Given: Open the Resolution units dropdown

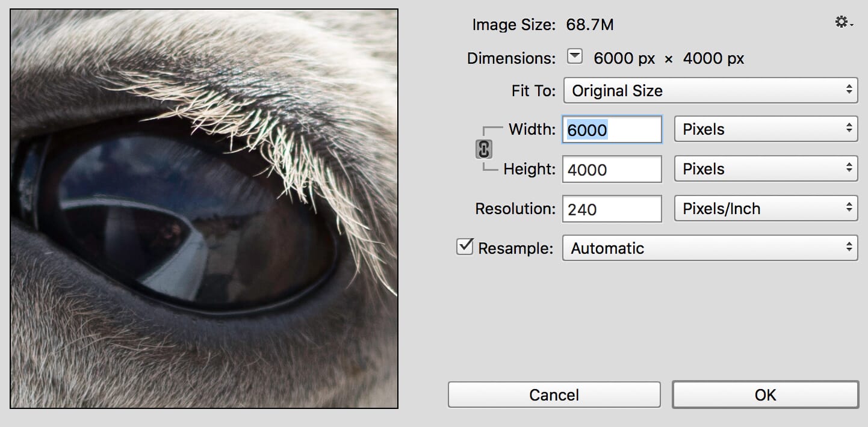Looking at the screenshot, I should [766, 209].
